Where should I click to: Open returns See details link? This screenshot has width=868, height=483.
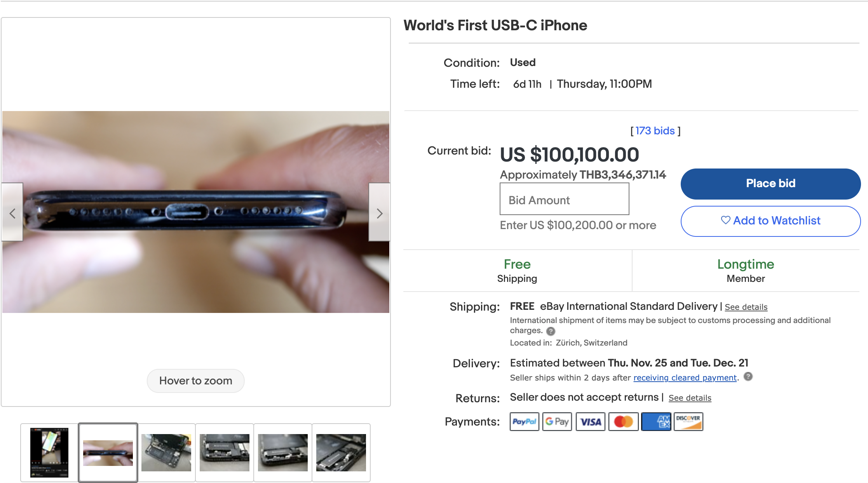tap(690, 398)
